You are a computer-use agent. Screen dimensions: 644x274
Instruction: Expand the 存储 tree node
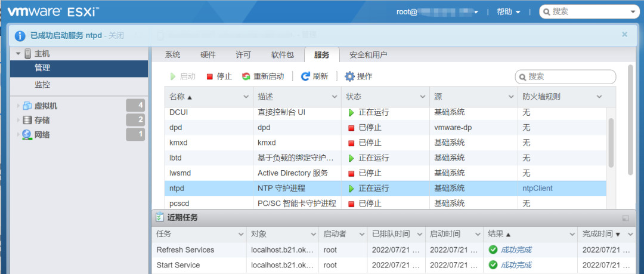(x=18, y=120)
